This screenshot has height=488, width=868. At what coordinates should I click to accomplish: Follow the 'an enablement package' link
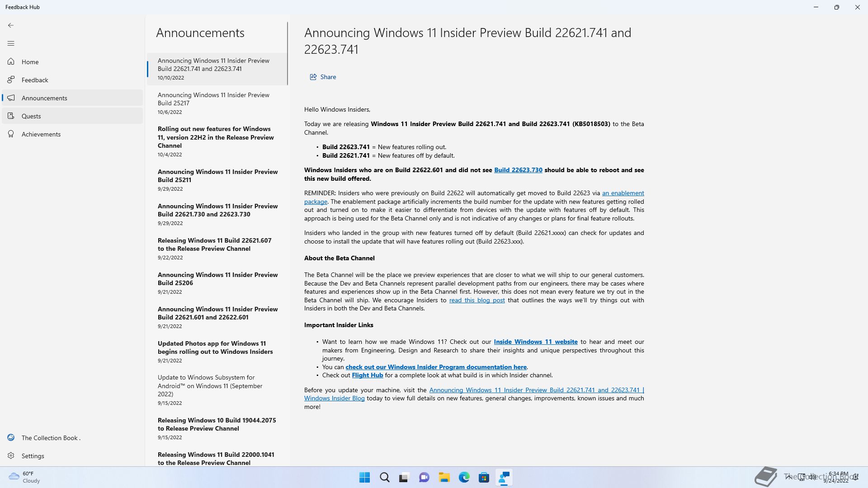[623, 193]
